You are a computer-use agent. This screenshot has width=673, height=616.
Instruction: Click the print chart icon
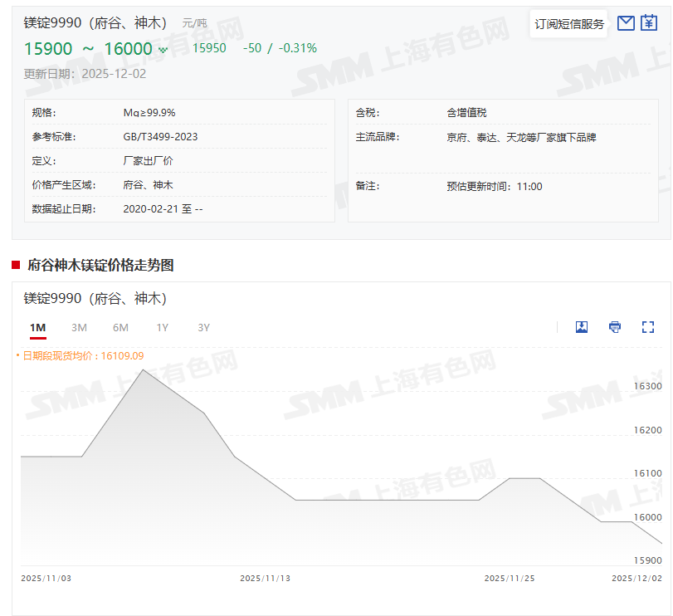pos(615,327)
